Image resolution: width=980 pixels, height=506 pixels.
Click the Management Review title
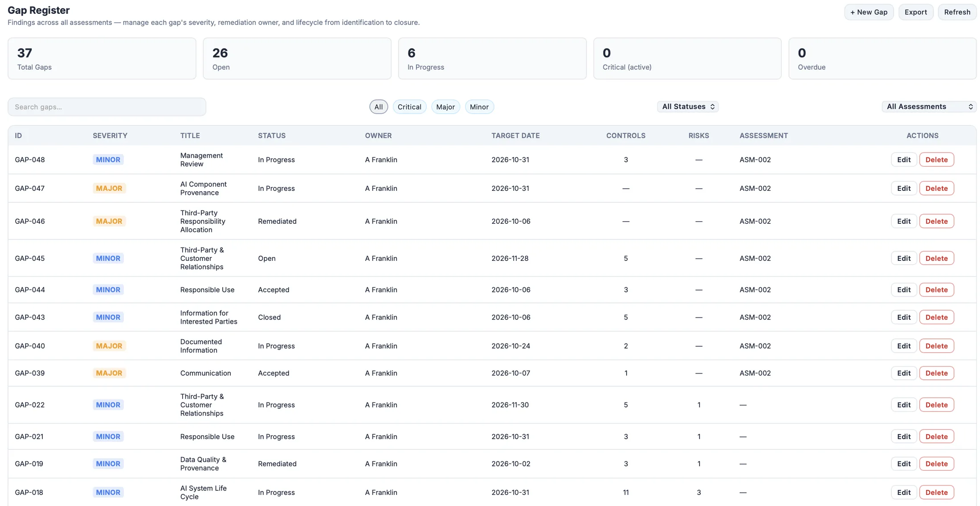tap(201, 160)
